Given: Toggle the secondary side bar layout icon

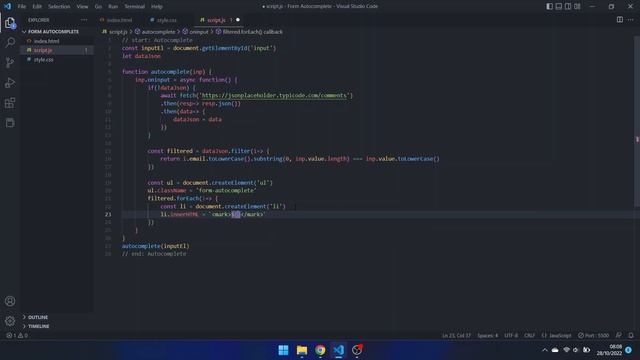Looking at the screenshot, I should [x=568, y=6].
